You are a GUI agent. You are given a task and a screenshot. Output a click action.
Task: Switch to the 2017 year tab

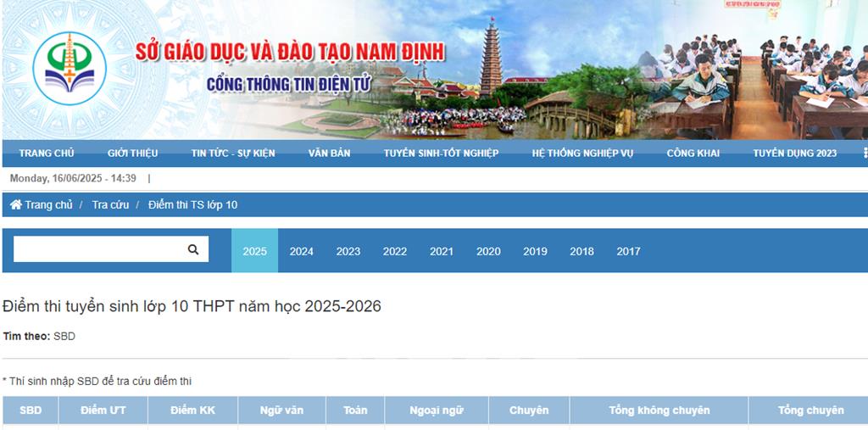click(x=628, y=251)
